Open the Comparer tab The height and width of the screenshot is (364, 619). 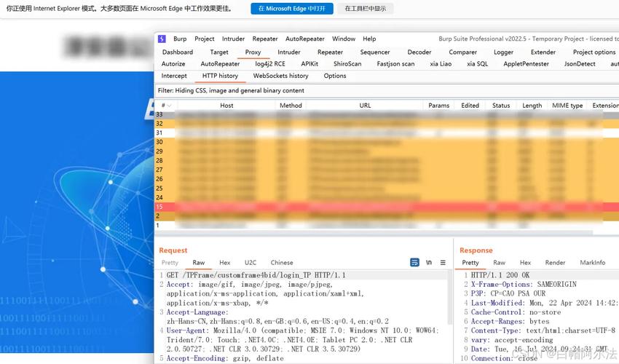462,52
